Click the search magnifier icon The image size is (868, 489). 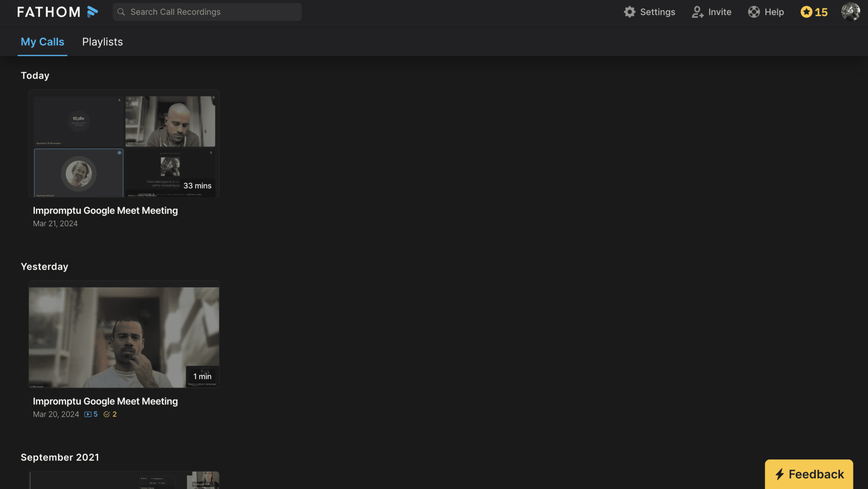121,12
